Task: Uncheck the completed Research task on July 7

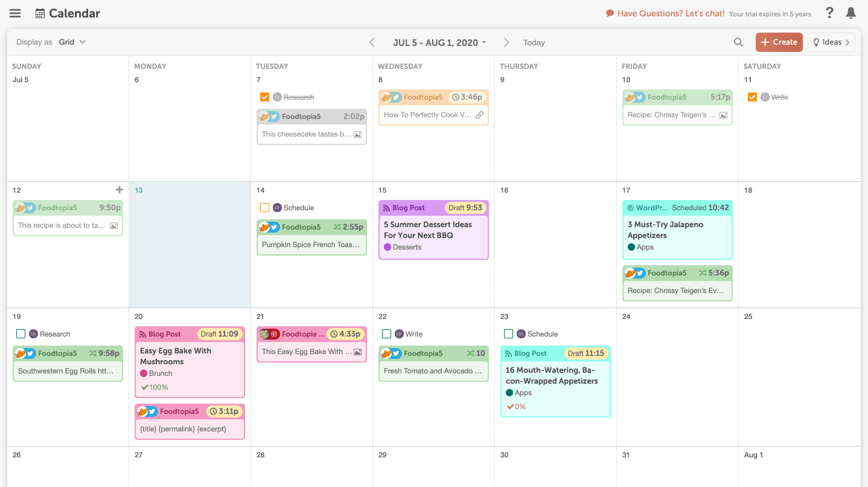Action: [264, 97]
